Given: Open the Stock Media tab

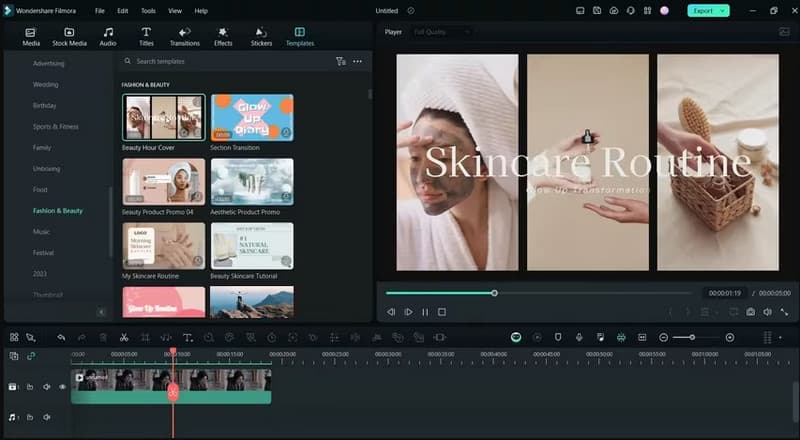Looking at the screenshot, I should tap(69, 37).
